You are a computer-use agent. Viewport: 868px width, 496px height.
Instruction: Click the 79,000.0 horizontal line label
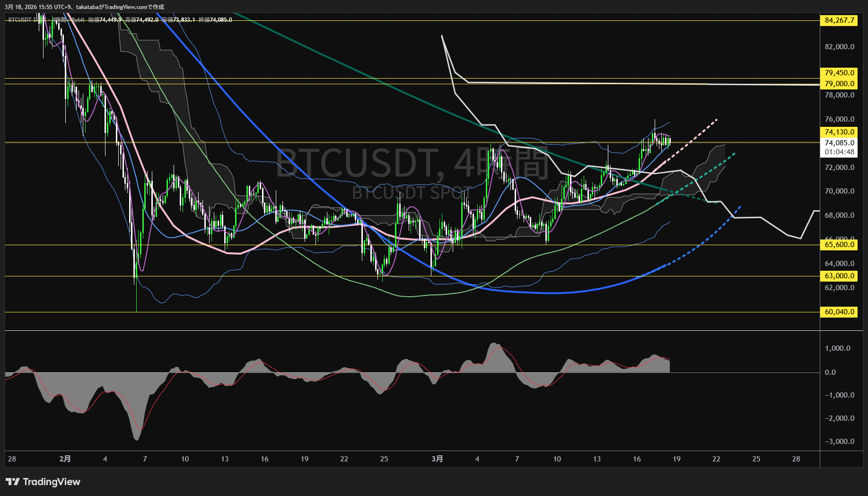(839, 84)
